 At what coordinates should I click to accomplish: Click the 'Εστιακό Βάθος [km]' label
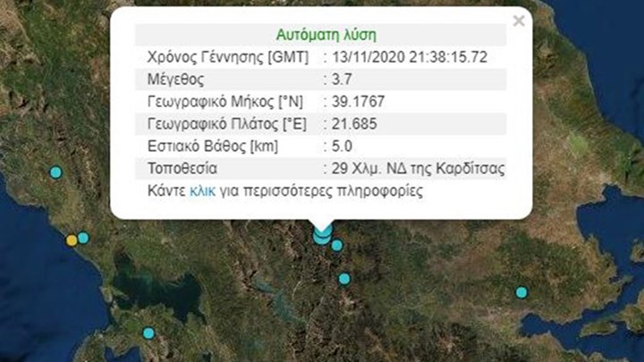(x=213, y=146)
